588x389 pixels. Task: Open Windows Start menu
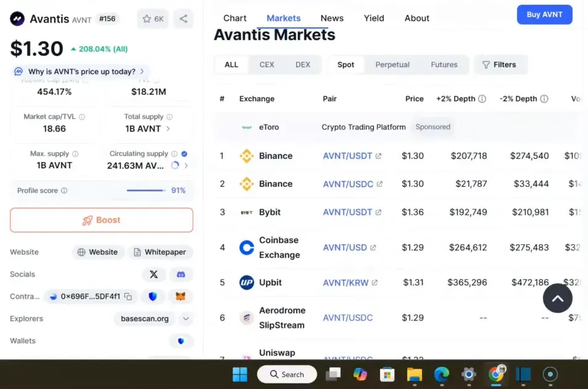tap(240, 374)
